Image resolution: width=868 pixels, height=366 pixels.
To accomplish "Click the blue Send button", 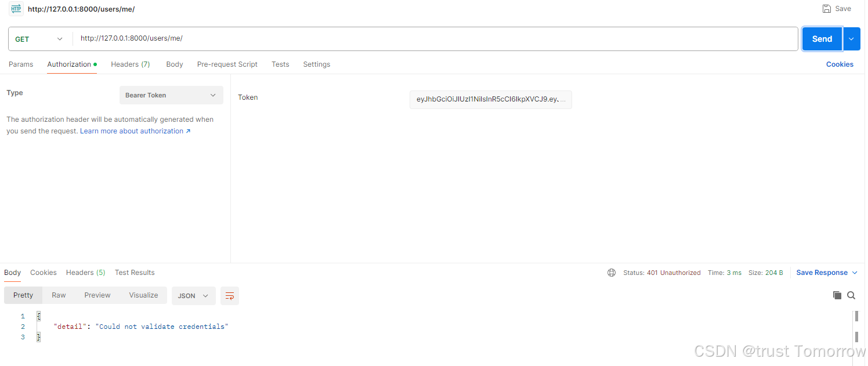I will coord(822,39).
